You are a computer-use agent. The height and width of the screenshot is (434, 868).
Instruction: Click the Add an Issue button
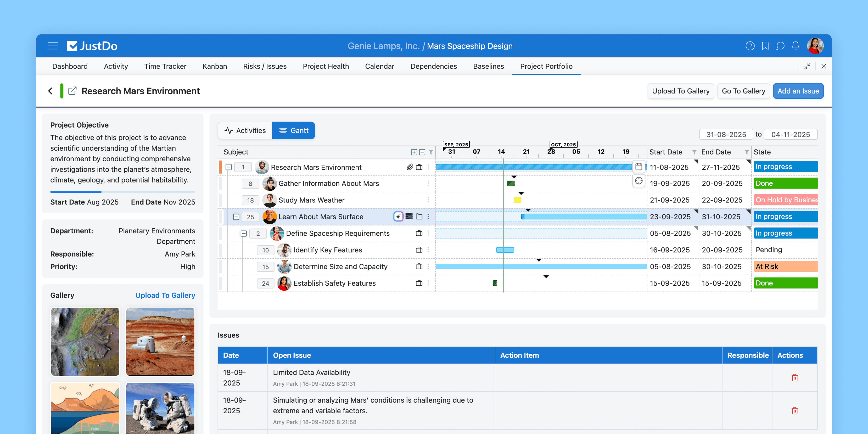(798, 91)
